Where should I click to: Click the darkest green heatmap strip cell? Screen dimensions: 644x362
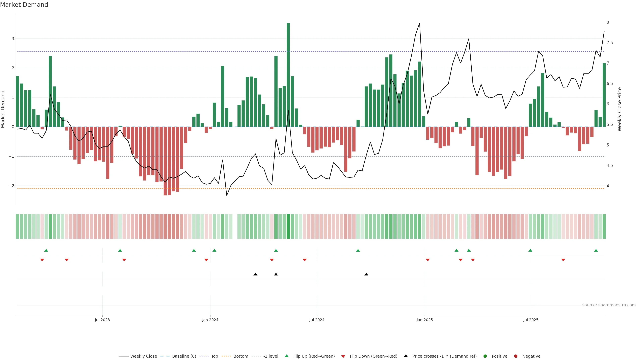pyautogui.click(x=288, y=226)
